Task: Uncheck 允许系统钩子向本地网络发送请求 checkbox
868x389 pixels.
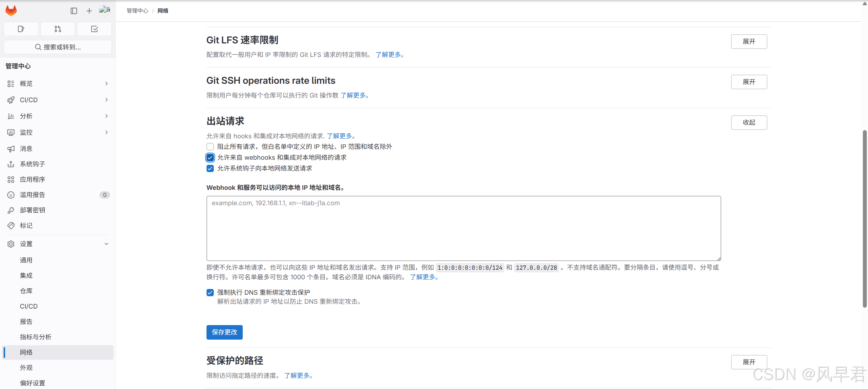Action: (210, 168)
